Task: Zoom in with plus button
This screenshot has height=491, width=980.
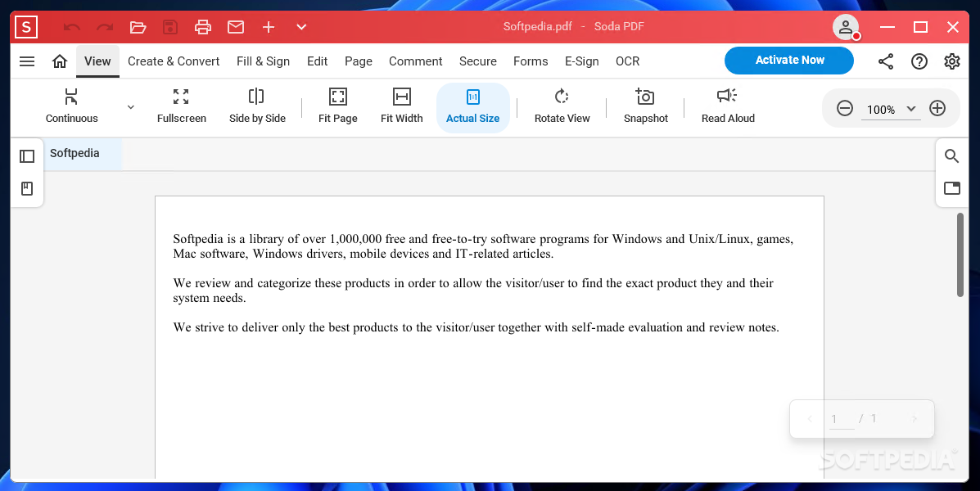Action: click(x=937, y=109)
